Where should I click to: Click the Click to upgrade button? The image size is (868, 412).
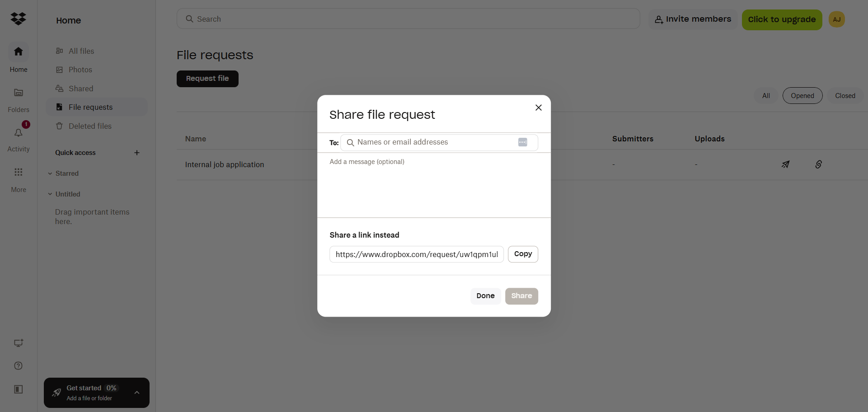point(782,20)
